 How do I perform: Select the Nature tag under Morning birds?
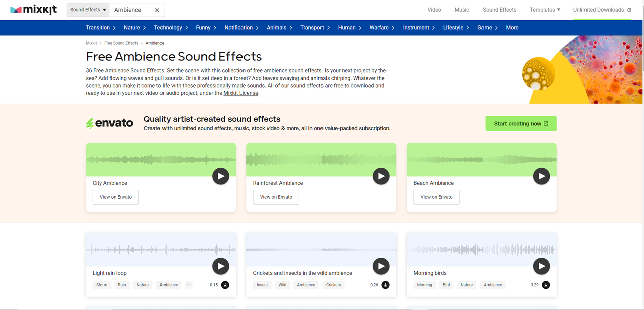467,285
